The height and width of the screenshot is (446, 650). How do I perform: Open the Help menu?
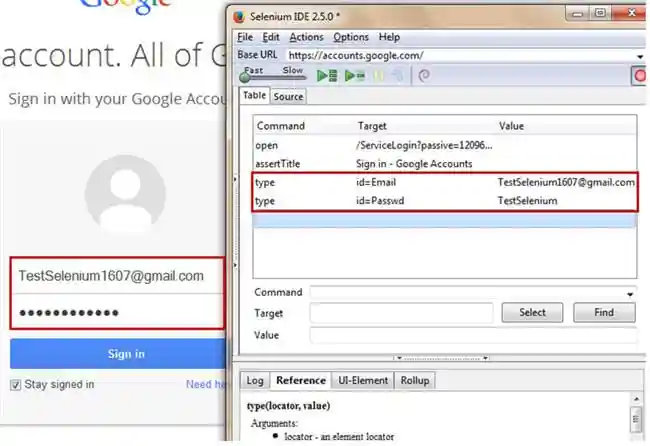(x=389, y=37)
